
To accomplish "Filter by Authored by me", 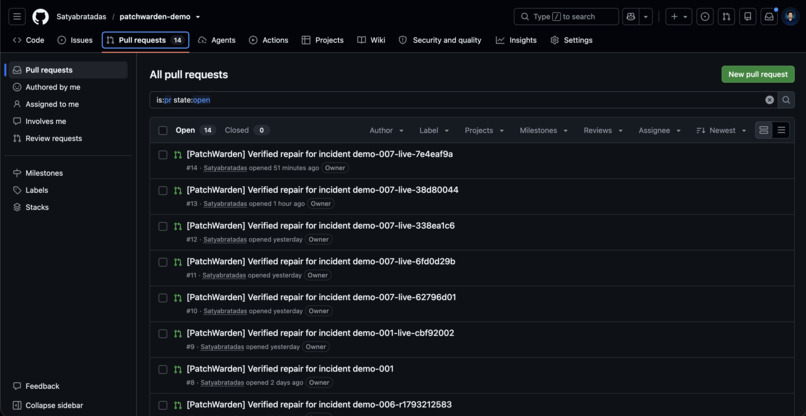I will click(x=68, y=87).
